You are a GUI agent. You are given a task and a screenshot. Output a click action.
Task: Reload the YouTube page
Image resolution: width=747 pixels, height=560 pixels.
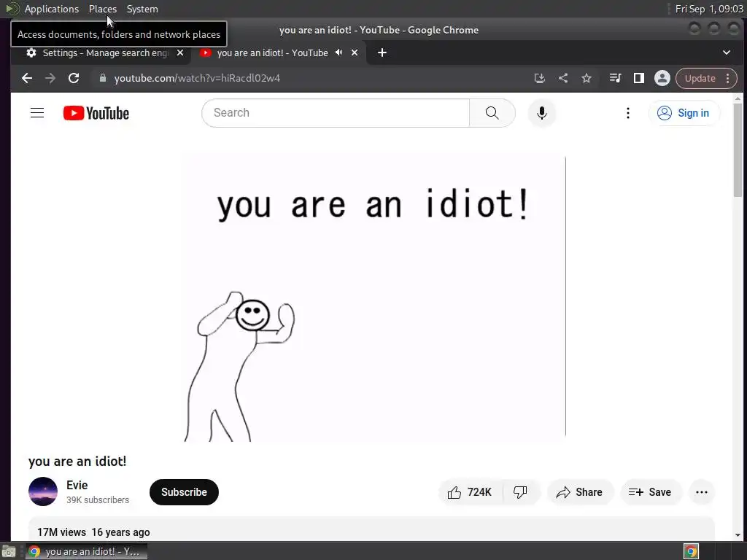tap(74, 78)
